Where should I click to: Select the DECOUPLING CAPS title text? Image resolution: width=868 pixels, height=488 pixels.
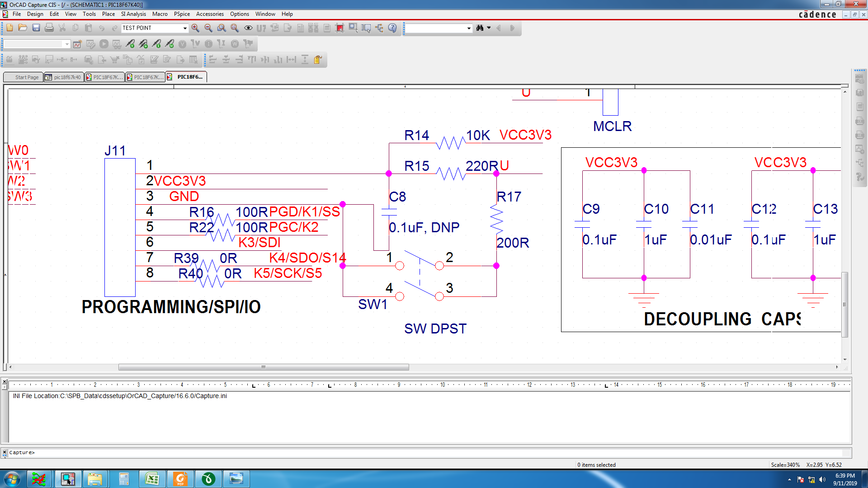coord(722,319)
